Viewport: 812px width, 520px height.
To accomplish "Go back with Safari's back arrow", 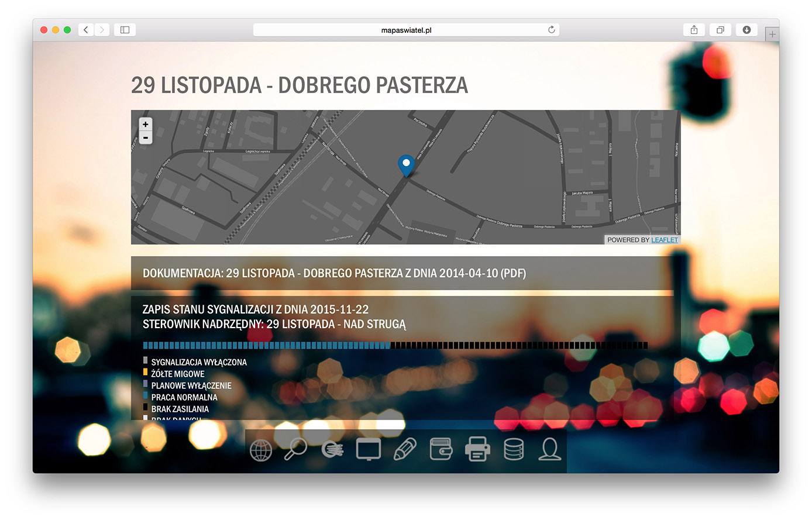I will 86,30.
